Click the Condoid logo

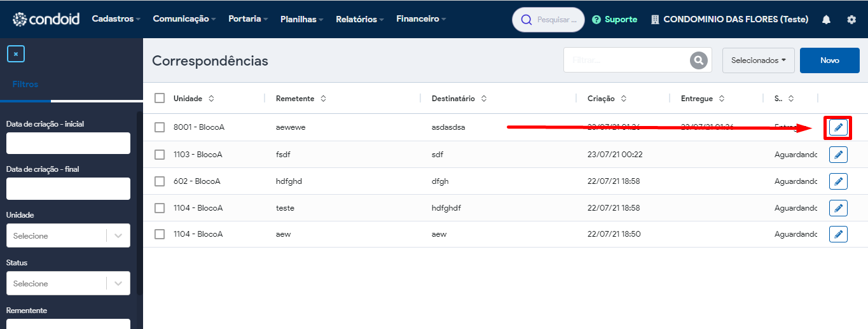(46, 19)
